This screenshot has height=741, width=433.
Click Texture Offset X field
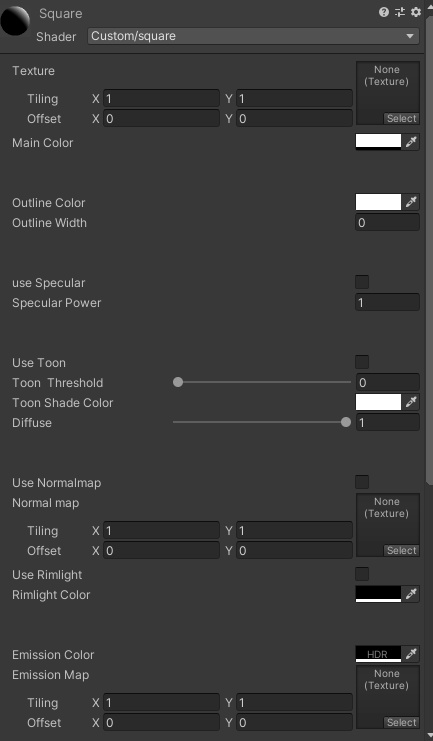click(x=161, y=118)
